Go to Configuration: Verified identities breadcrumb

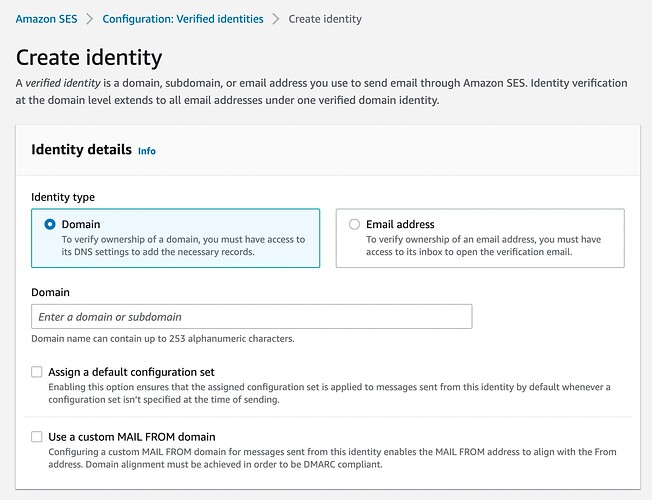tap(183, 19)
